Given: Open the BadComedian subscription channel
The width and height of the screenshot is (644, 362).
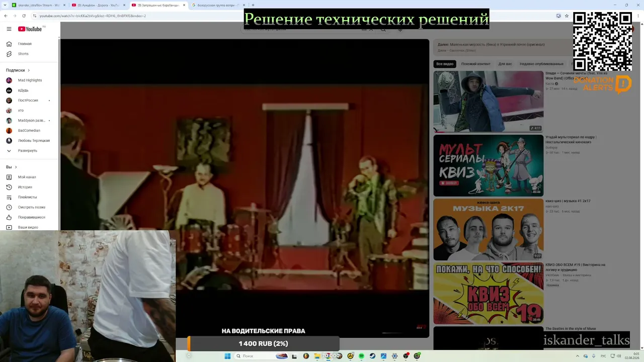Looking at the screenshot, I should click(30, 131).
